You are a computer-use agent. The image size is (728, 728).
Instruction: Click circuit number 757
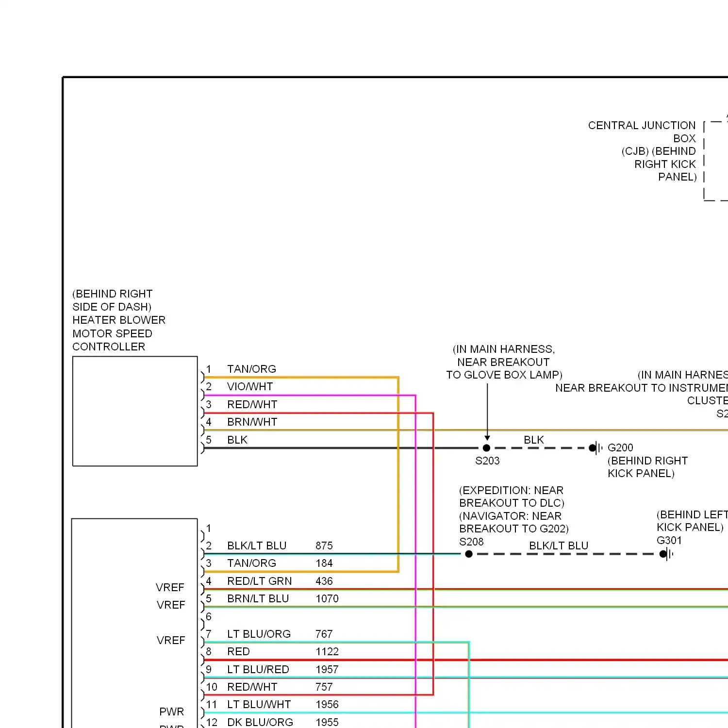click(x=324, y=687)
